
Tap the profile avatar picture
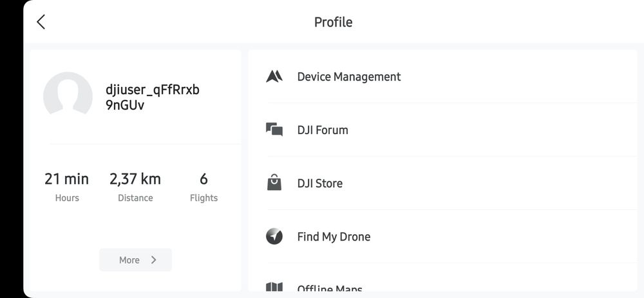click(x=68, y=97)
